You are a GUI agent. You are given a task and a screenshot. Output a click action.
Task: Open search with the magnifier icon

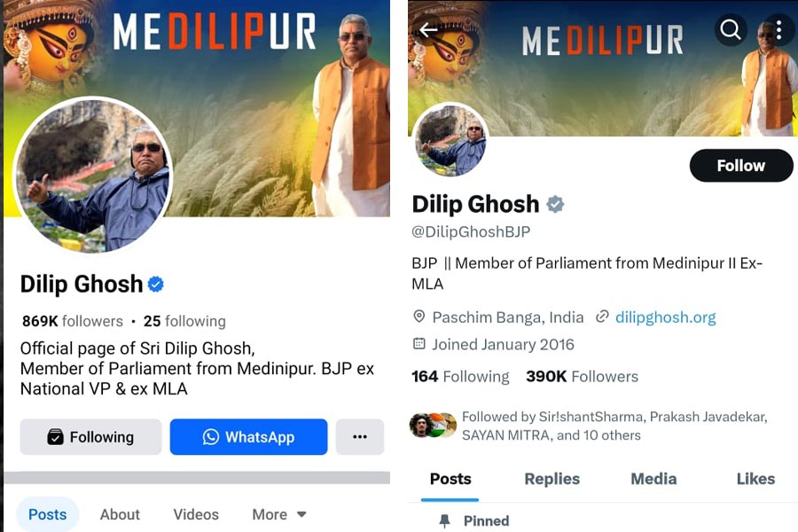pyautogui.click(x=731, y=30)
